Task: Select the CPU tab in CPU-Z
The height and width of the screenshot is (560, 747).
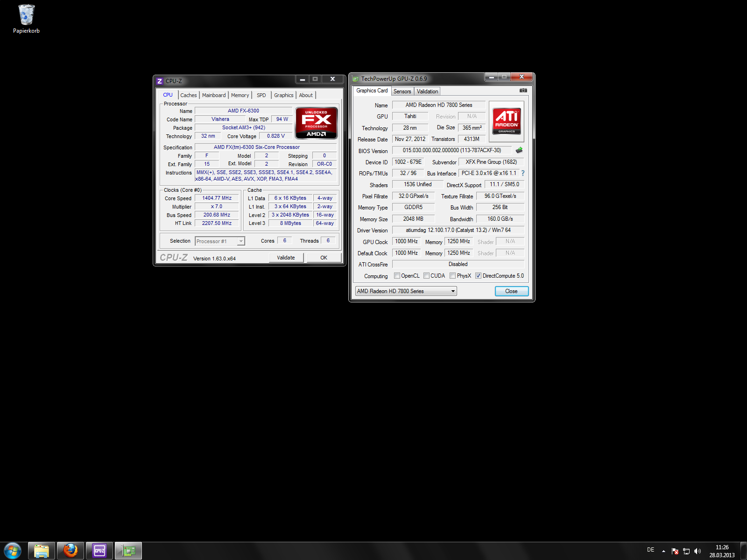Action: point(168,95)
